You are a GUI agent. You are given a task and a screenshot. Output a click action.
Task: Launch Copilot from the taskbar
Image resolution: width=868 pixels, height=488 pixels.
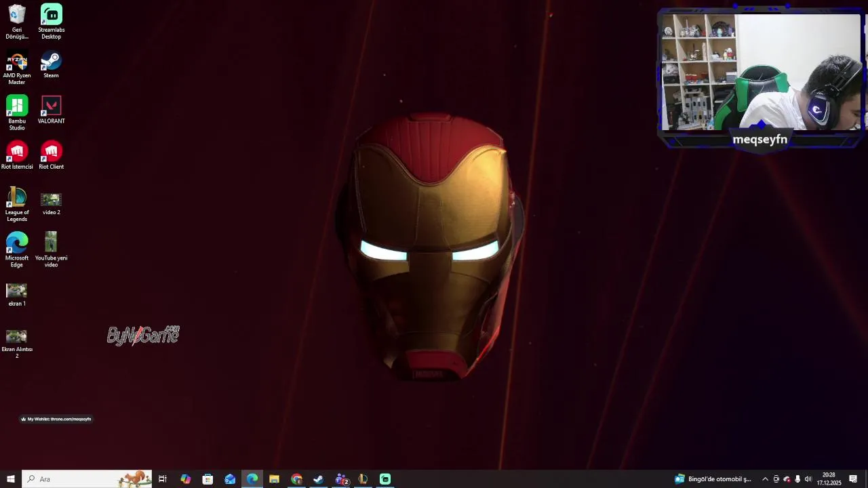click(x=185, y=479)
